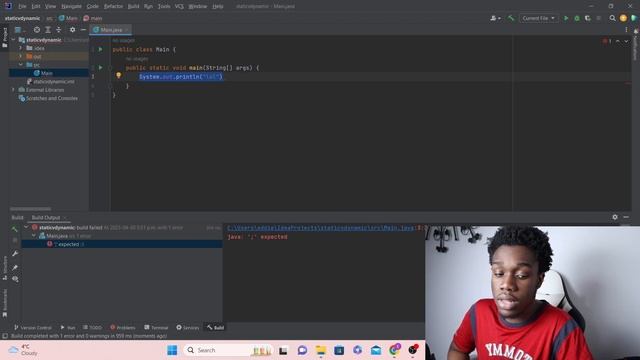Open the Services tool window
This screenshot has height=360, width=640.
(x=187, y=328)
